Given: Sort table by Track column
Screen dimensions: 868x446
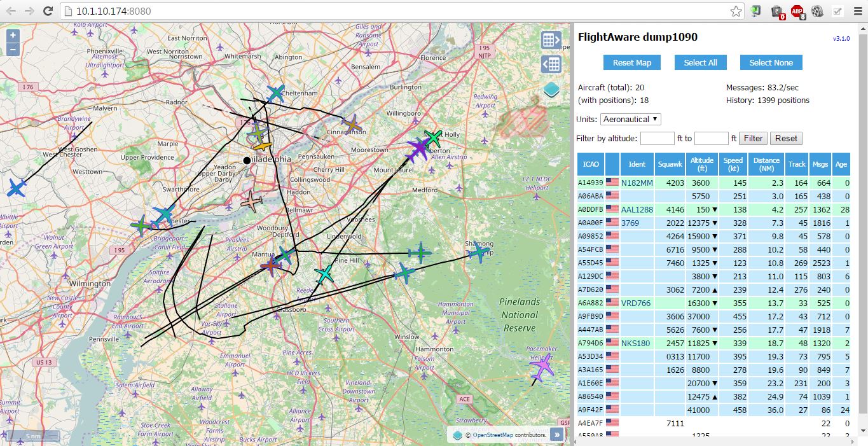Looking at the screenshot, I should [797, 164].
